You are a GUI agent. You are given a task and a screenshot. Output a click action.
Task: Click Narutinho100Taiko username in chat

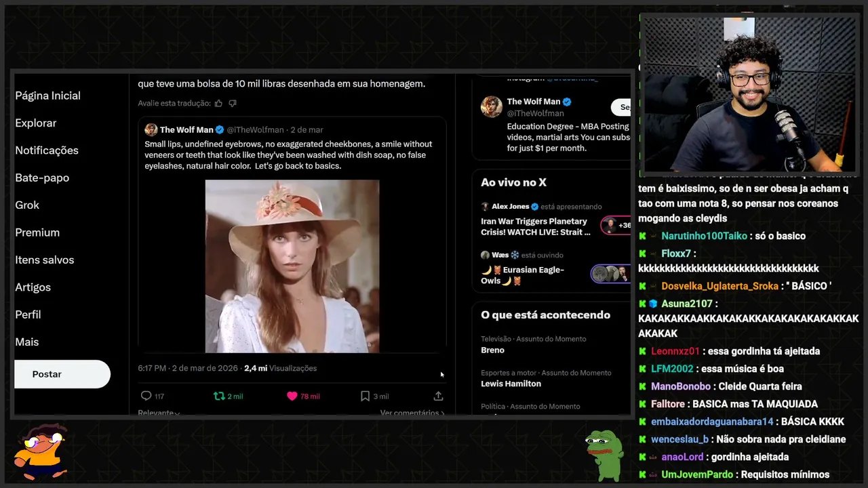pyautogui.click(x=705, y=236)
